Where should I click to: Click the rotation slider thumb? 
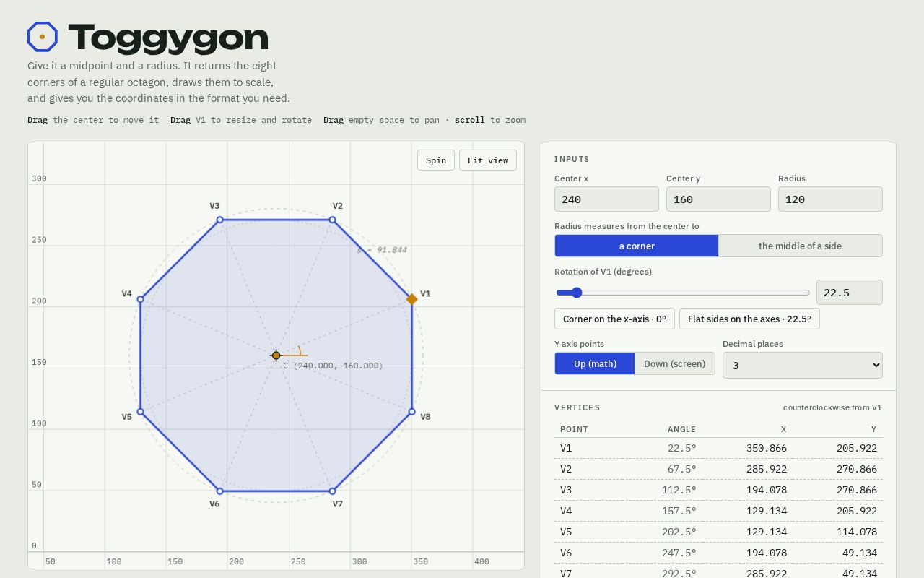tap(576, 293)
